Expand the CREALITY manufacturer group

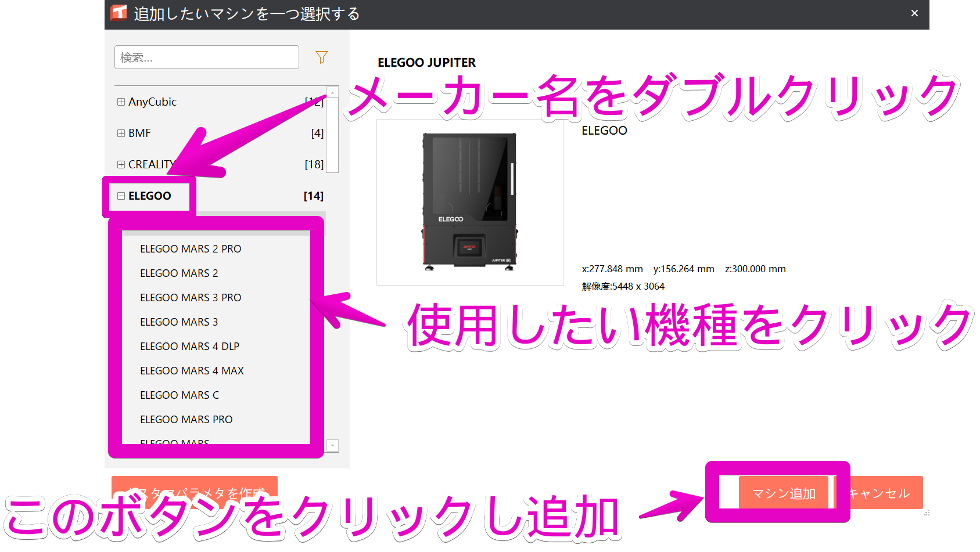tap(121, 164)
